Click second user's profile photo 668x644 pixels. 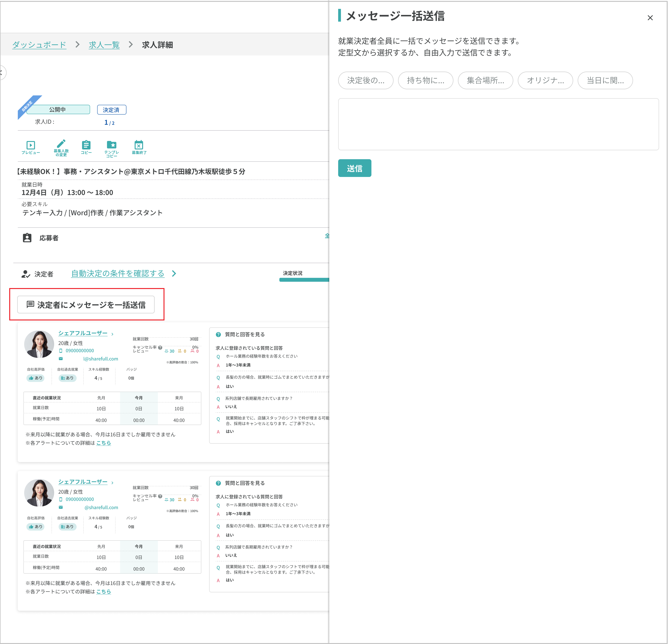click(39, 493)
